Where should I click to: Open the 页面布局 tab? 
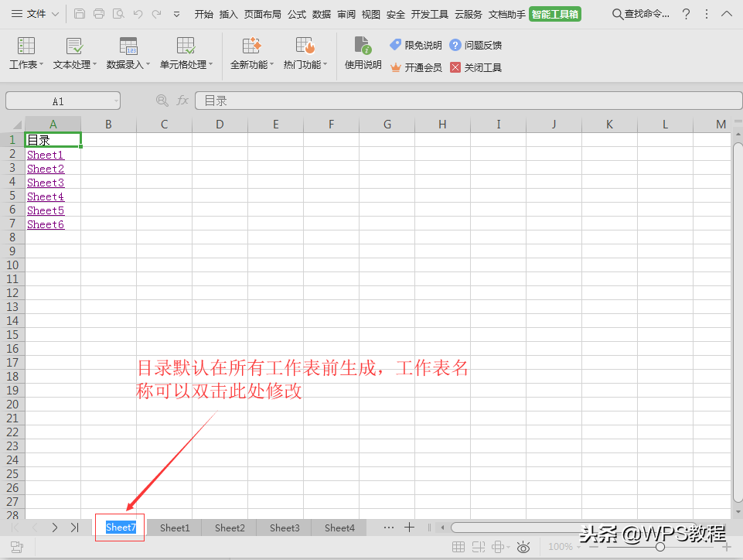click(x=263, y=14)
